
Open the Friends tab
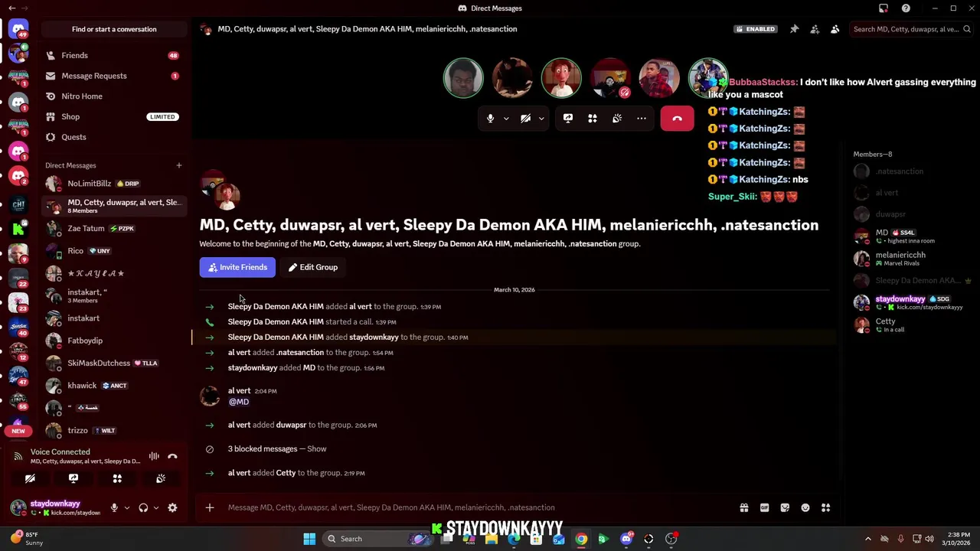tap(113, 55)
